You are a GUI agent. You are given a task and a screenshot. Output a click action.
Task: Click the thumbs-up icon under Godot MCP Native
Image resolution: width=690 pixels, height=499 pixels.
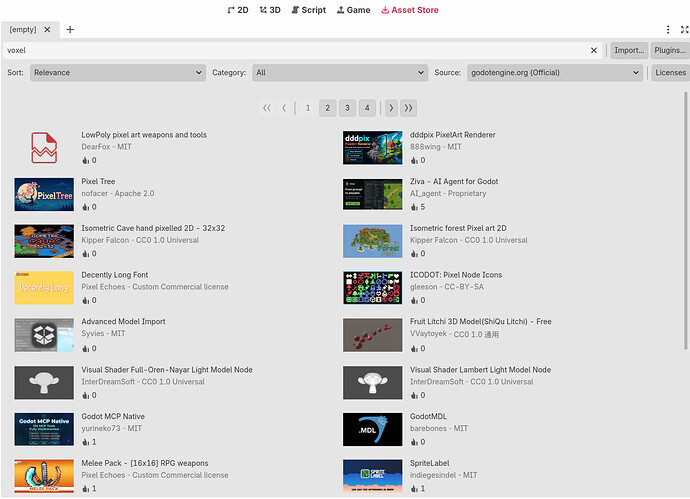tap(85, 442)
